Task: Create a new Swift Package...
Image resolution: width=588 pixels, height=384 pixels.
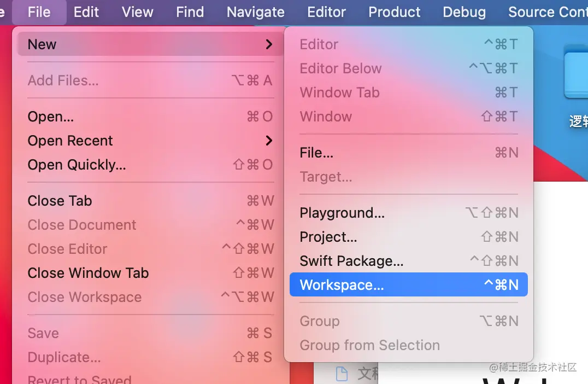Action: pos(351,261)
